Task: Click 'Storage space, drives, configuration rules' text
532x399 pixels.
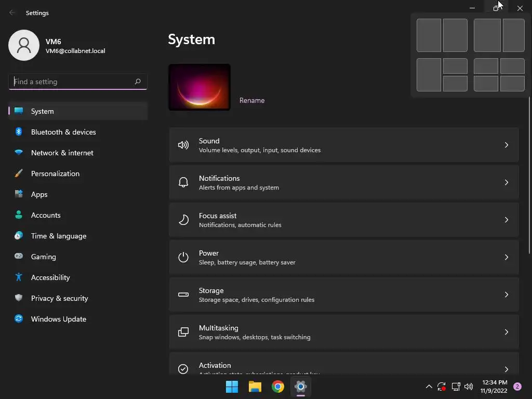Action: tap(257, 300)
